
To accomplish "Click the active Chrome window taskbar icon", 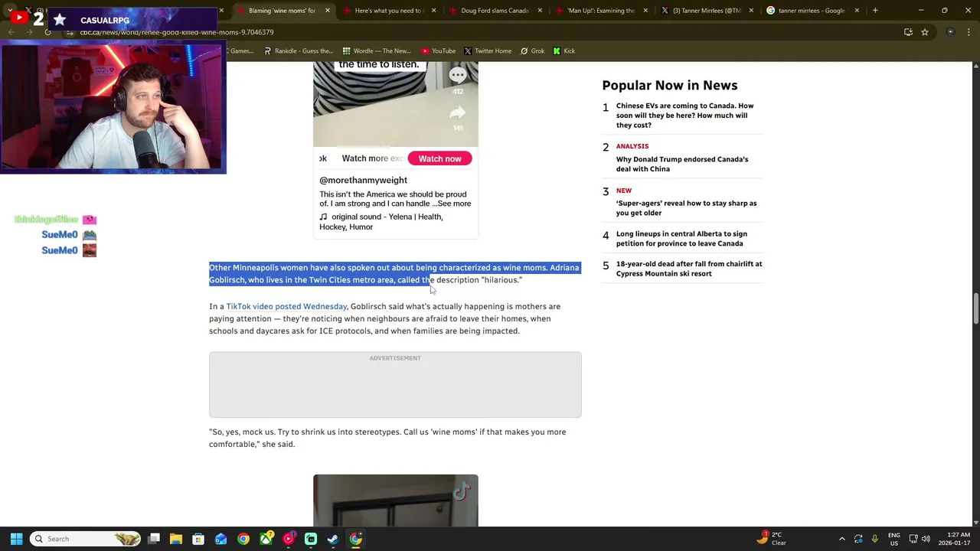I will point(356,539).
